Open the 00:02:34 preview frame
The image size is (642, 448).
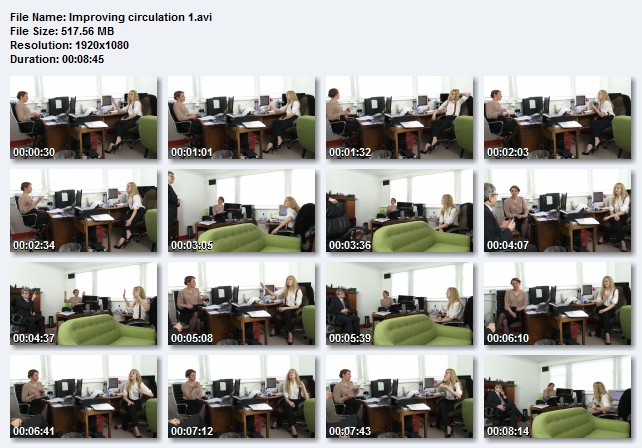pyautogui.click(x=84, y=210)
